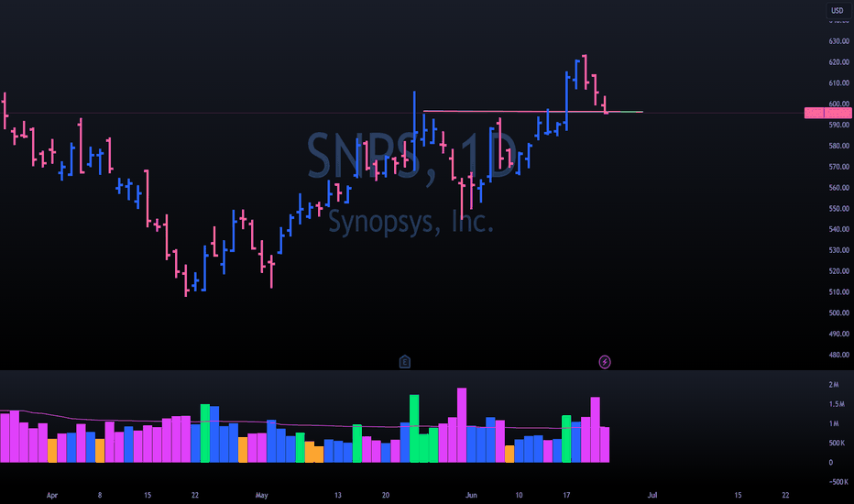The width and height of the screenshot is (854, 504).
Task: Click the 500K volume axis label
Action: tap(838, 443)
